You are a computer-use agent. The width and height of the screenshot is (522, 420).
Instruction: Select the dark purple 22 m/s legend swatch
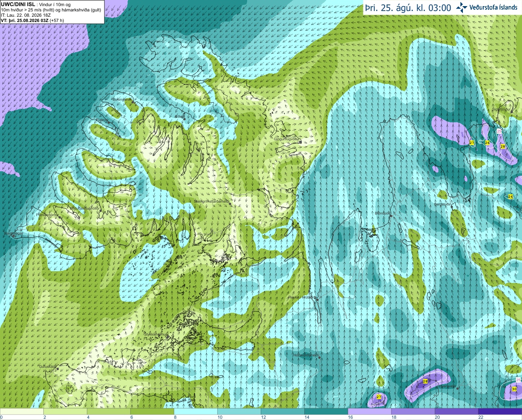[500, 411]
